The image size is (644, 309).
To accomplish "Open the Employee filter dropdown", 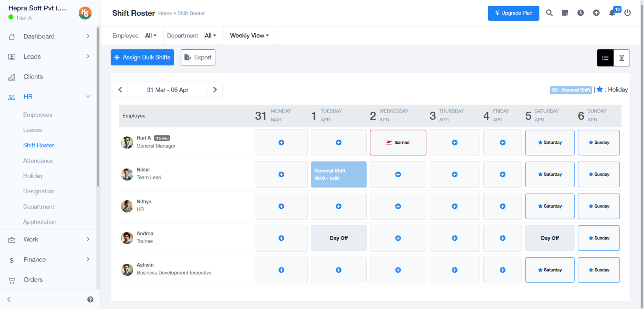I will click(x=151, y=36).
